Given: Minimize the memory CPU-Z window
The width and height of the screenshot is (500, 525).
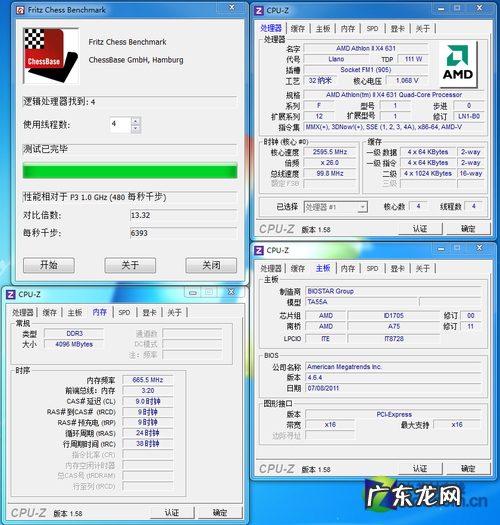Looking at the screenshot, I should coord(193,292).
